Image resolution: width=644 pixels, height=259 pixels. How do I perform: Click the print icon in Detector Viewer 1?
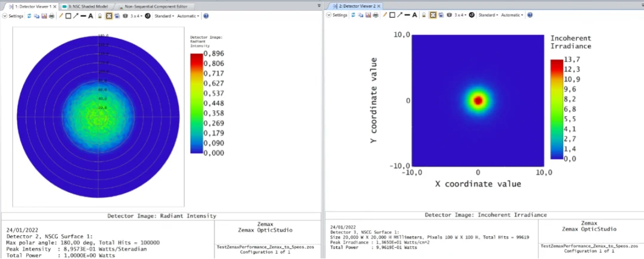pos(51,16)
